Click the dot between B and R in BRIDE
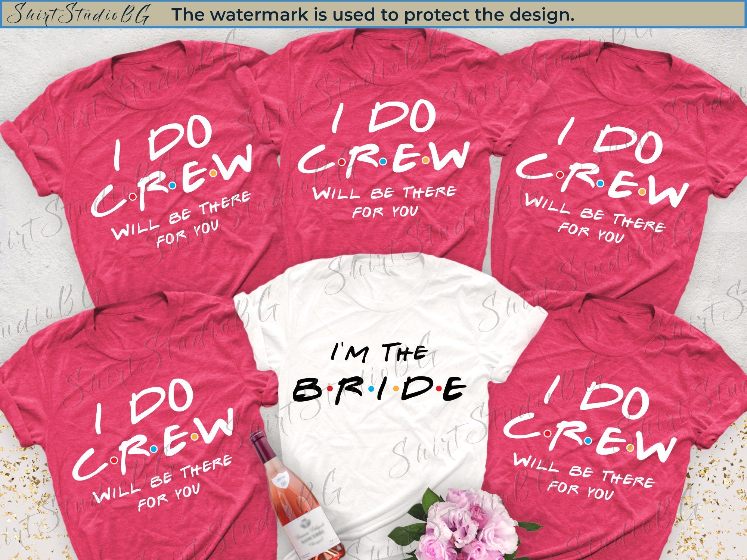747x560 pixels. click(330, 389)
